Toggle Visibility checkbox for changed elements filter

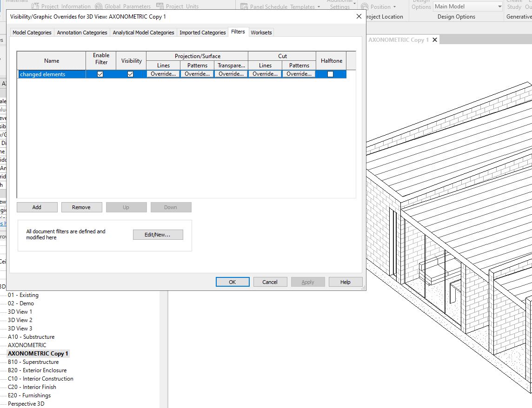coord(131,74)
